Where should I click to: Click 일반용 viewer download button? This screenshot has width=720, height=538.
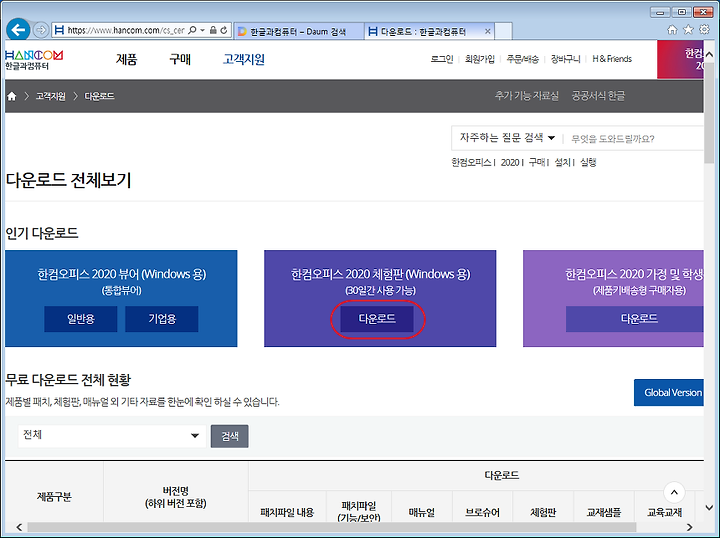tap(81, 319)
